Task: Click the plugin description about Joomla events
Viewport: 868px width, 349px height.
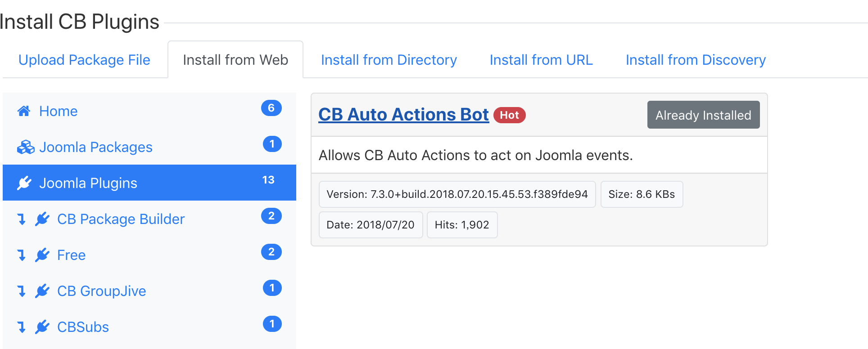Action: tap(476, 155)
